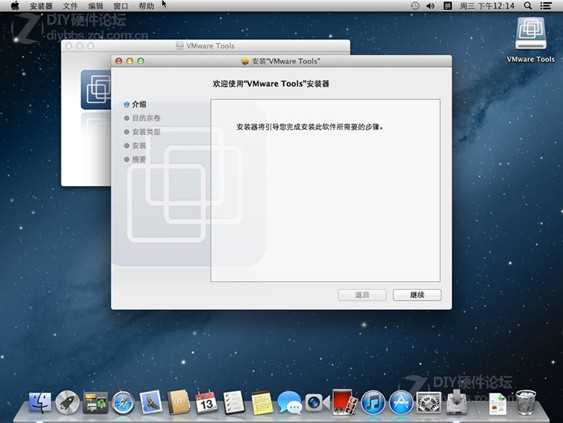The width and height of the screenshot is (563, 423).
Task: Open Spotlight search magnifier
Action: coord(528,6)
